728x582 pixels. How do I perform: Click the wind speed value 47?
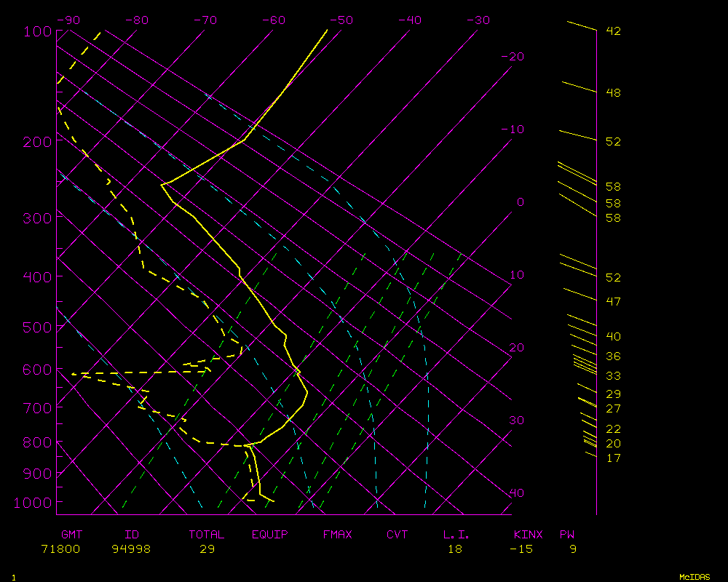613,302
